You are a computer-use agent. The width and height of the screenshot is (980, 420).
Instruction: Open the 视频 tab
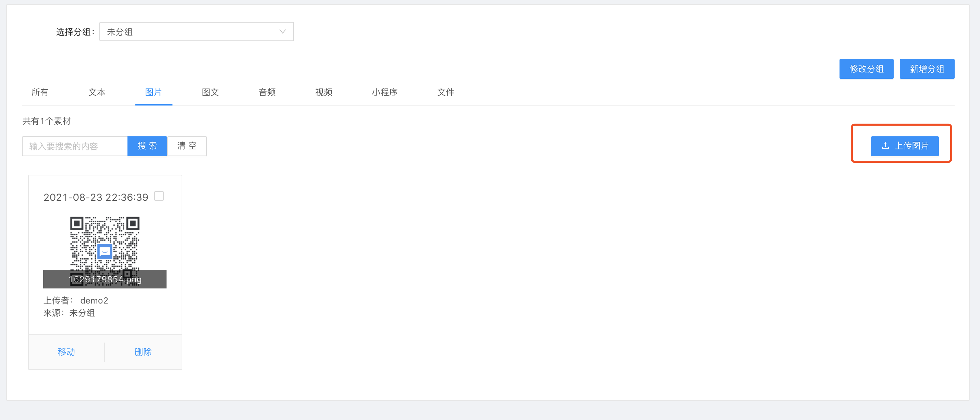click(324, 92)
